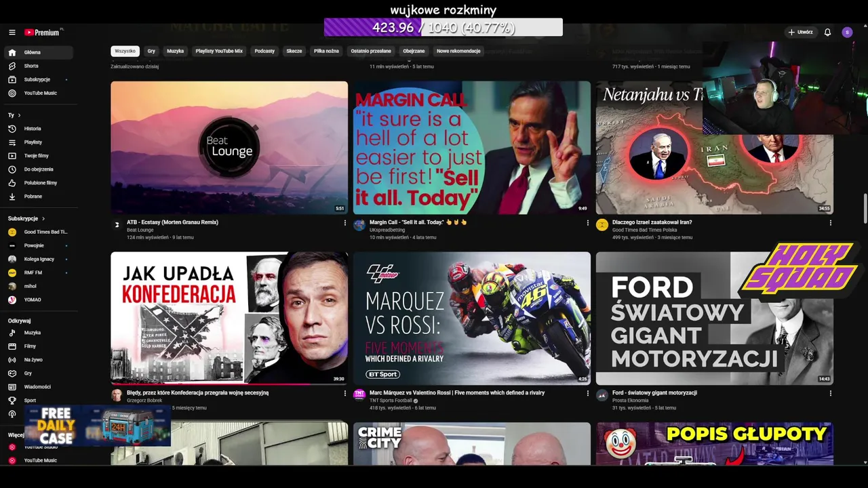The width and height of the screenshot is (868, 488).
Task: Open Gry in the Odkrywaj sidebar section
Action: 38,373
